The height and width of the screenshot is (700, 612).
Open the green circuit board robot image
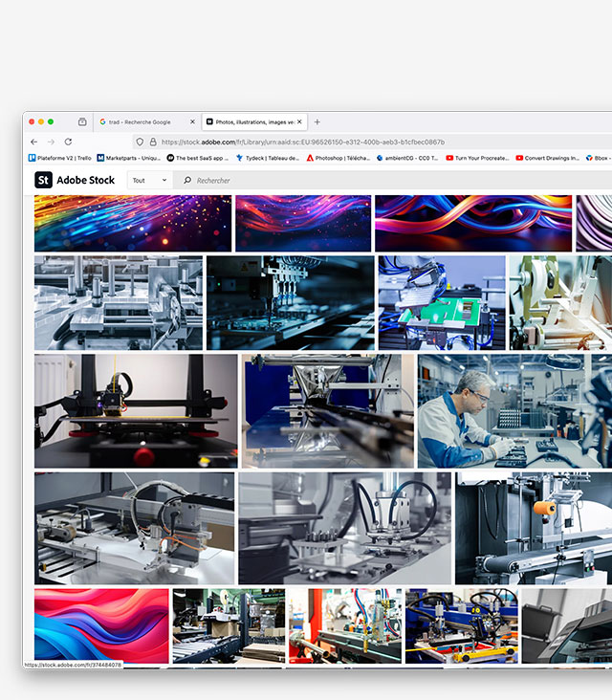click(x=442, y=303)
